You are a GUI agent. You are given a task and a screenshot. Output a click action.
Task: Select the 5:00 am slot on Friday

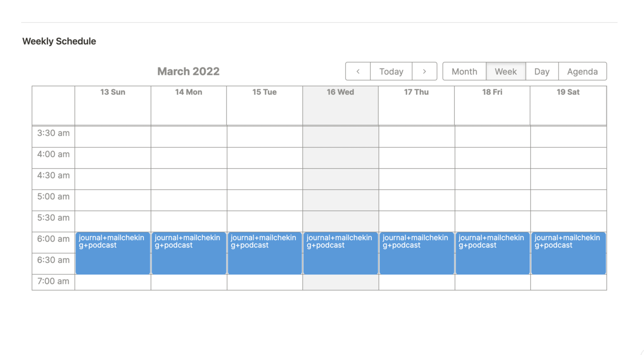tap(493, 200)
